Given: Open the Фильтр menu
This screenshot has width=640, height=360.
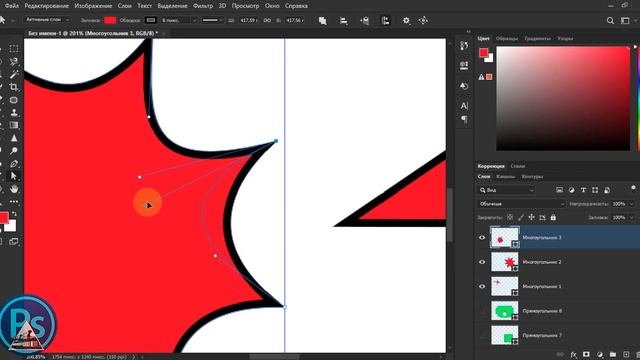Looking at the screenshot, I should (x=203, y=6).
